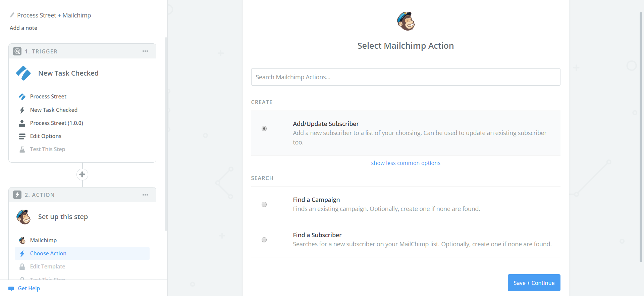The width and height of the screenshot is (644, 296).
Task: Select the Choose Action step item
Action: pos(82,253)
